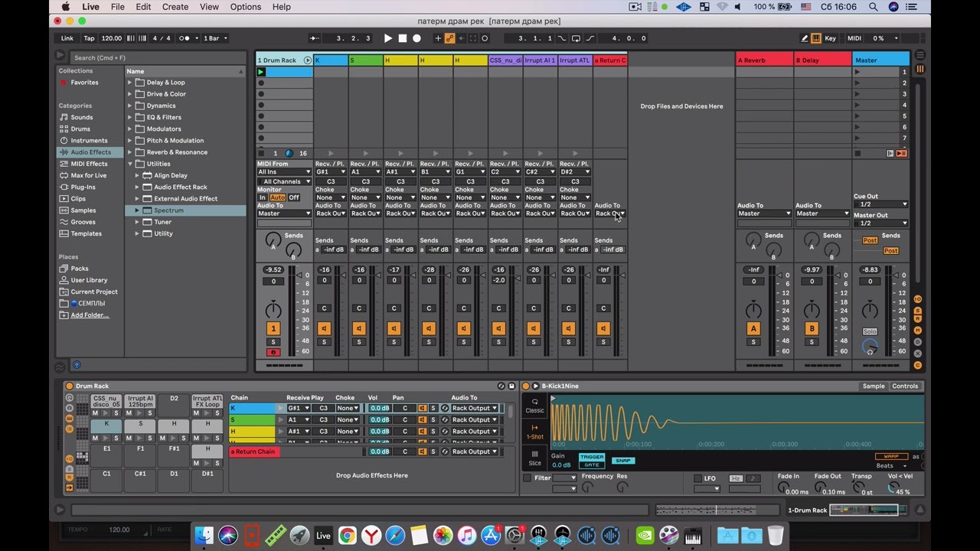Viewport: 980px width, 551px height.
Task: Click the Link button
Action: 67,38
